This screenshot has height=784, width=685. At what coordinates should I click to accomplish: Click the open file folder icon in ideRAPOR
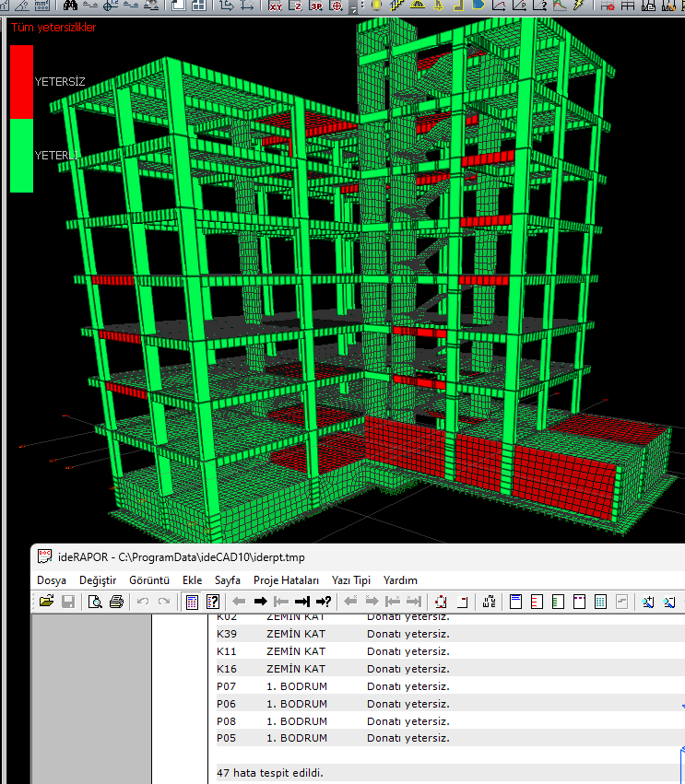[x=46, y=602]
